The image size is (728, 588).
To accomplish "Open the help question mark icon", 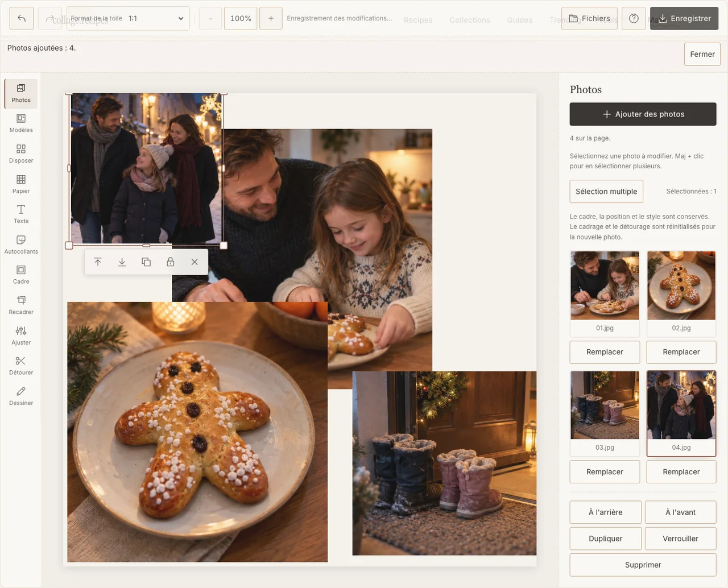I will pyautogui.click(x=634, y=19).
